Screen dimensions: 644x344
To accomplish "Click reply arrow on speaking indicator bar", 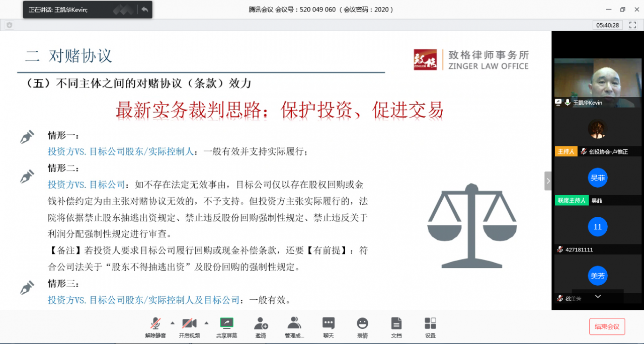I will tap(144, 10).
